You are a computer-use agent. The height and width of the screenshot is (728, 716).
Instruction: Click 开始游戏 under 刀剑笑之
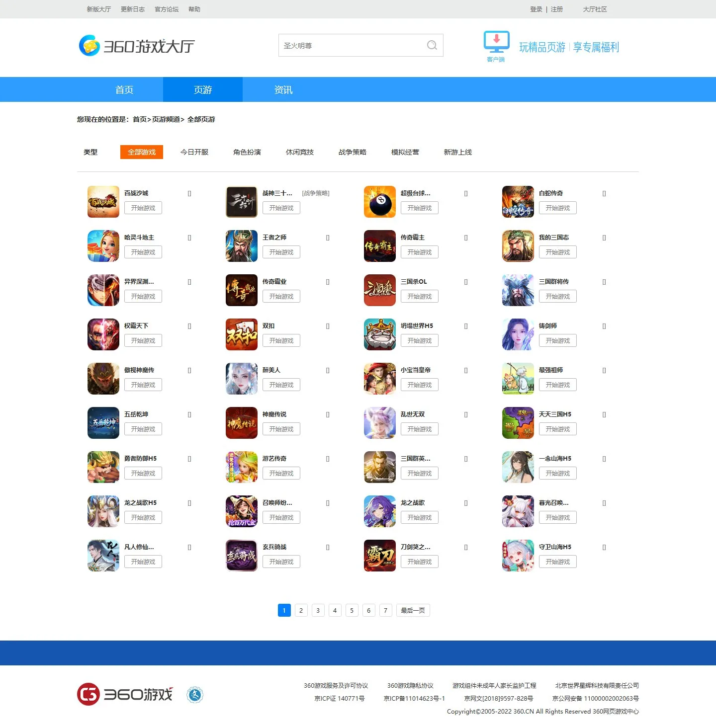[x=420, y=562]
